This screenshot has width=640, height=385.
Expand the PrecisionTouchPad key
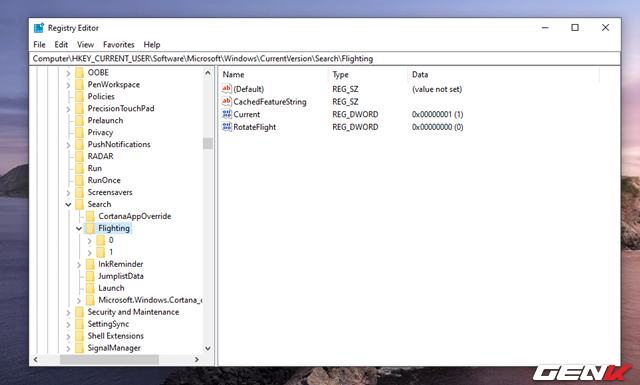68,109
